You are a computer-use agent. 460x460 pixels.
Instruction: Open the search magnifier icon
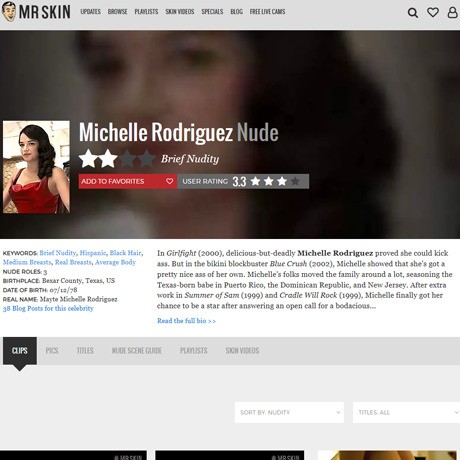pyautogui.click(x=413, y=13)
